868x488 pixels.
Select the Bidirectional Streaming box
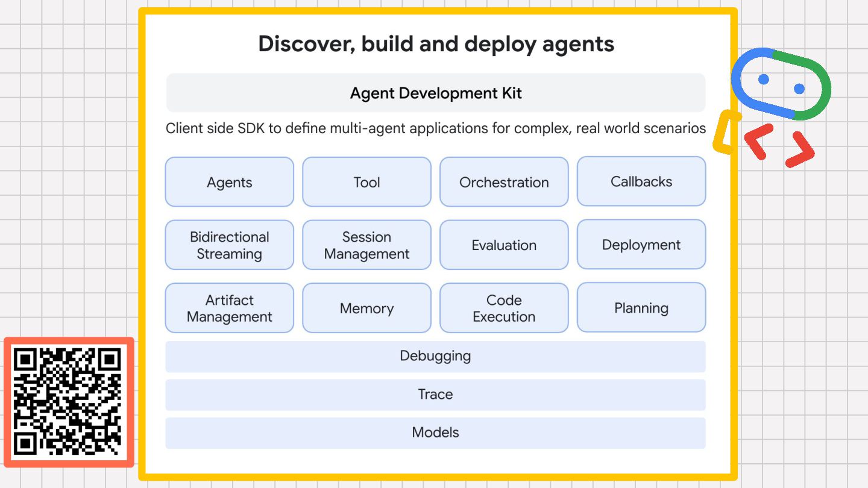pos(230,245)
